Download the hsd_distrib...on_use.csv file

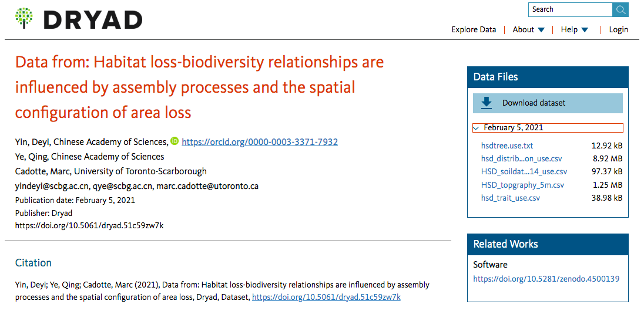(521, 158)
